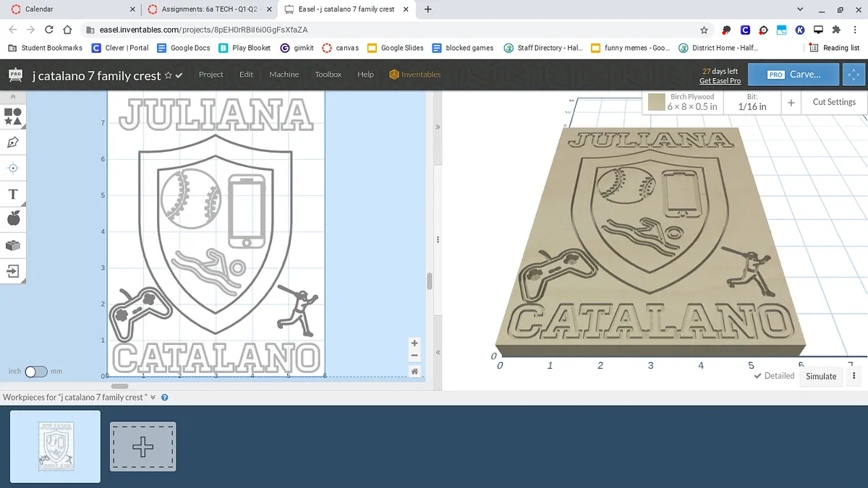Reload the page
This screenshot has width=868, height=488.
point(48,30)
